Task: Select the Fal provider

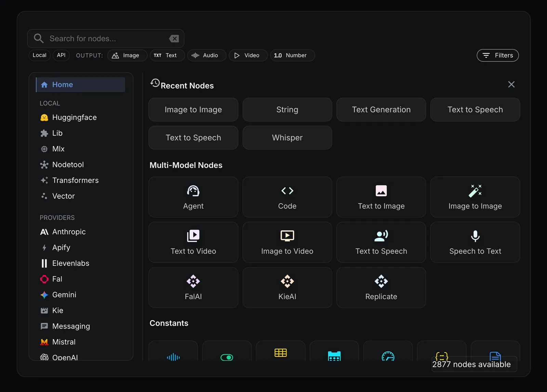Action: click(x=81, y=279)
